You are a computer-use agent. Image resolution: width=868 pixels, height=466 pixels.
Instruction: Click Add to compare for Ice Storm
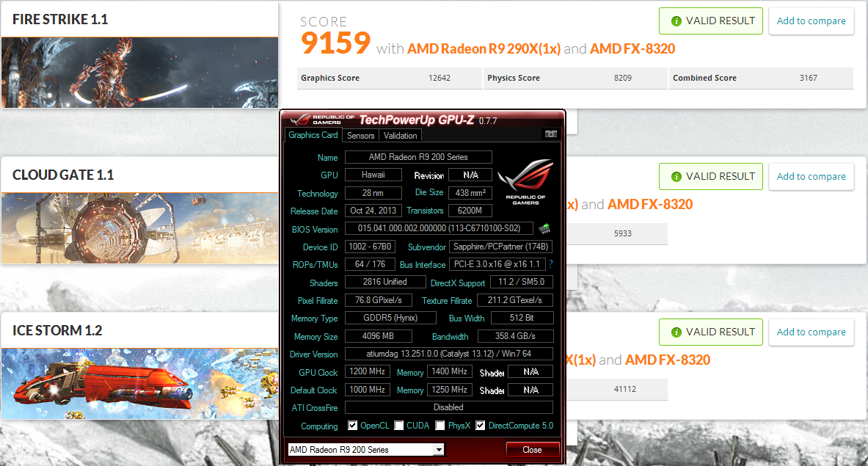[811, 332]
